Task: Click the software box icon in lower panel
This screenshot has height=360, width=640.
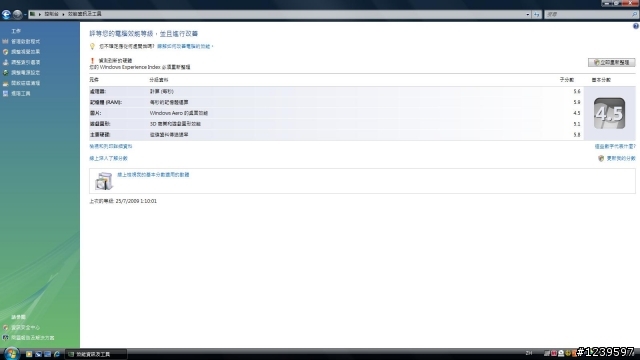Action: [103, 181]
